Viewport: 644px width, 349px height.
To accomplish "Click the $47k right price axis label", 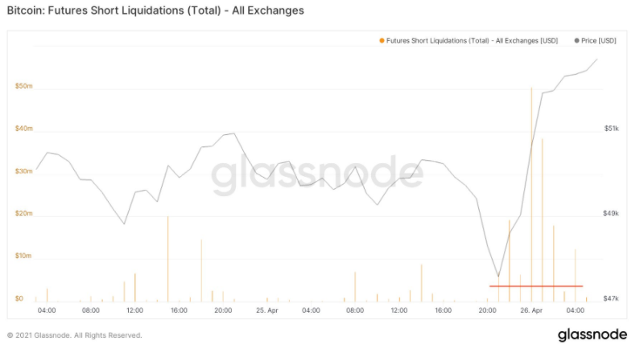I will click(x=610, y=298).
